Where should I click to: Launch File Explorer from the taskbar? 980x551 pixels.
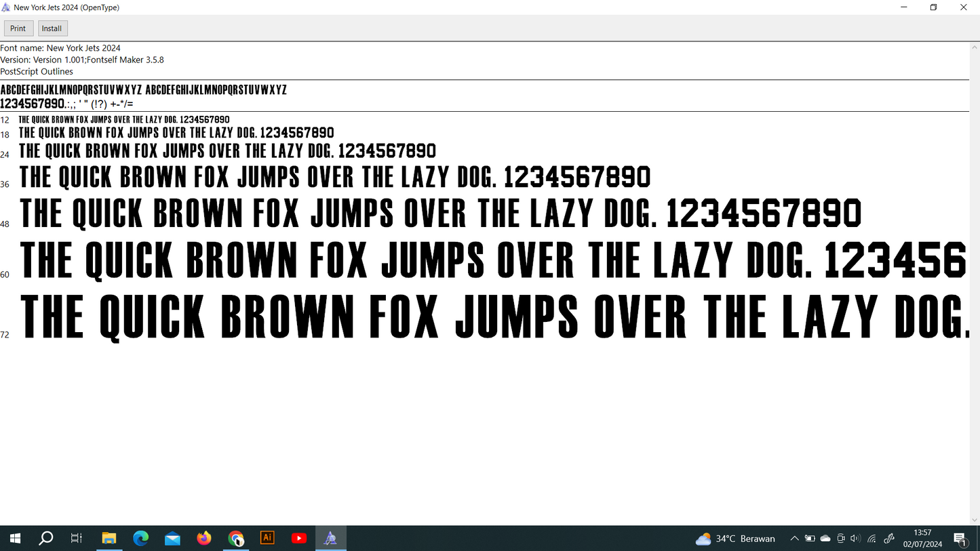click(109, 538)
